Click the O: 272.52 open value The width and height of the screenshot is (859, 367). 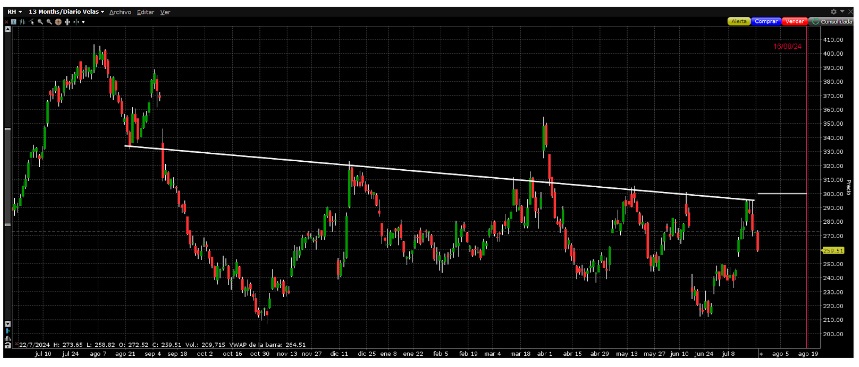coord(133,345)
